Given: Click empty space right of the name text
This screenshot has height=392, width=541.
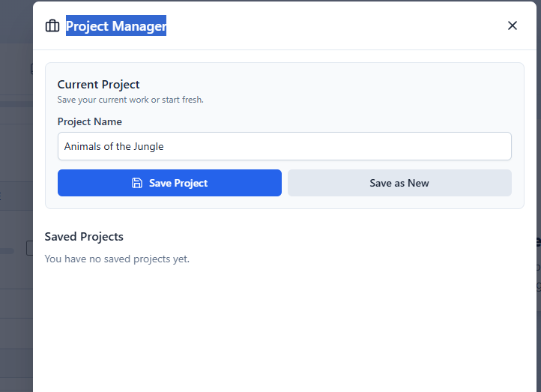Looking at the screenshot, I should click(337, 146).
